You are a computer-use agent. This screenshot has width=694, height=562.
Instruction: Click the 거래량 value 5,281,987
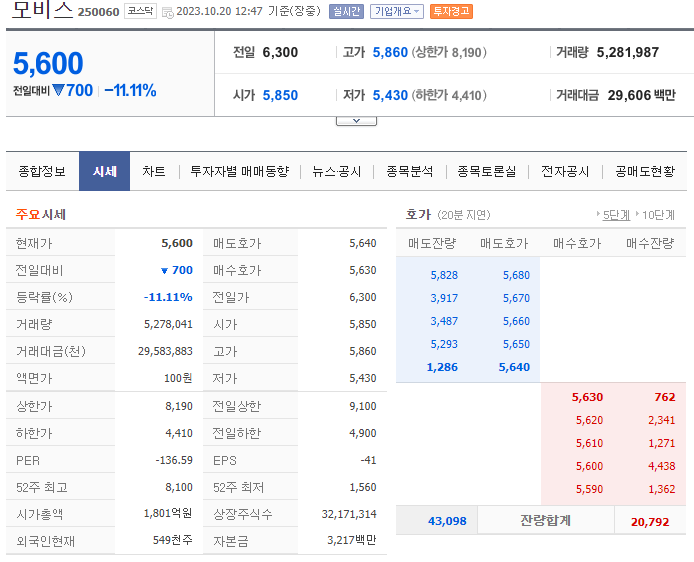(628, 52)
